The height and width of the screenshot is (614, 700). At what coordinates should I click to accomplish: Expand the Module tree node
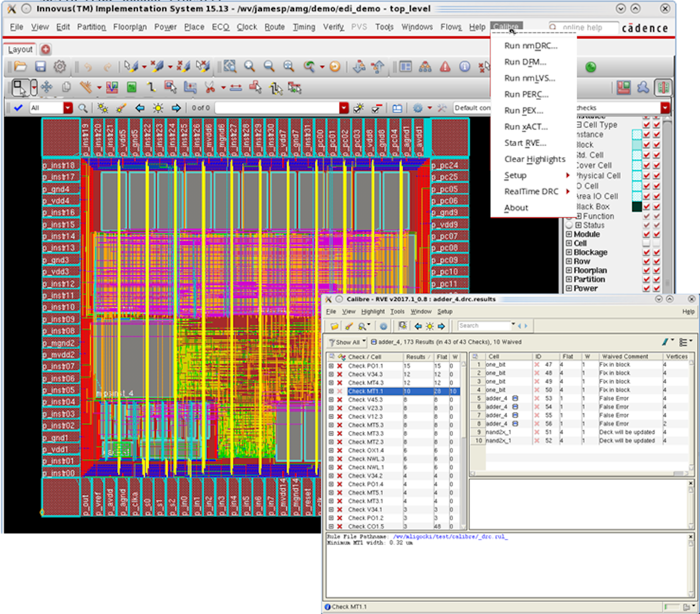click(569, 235)
